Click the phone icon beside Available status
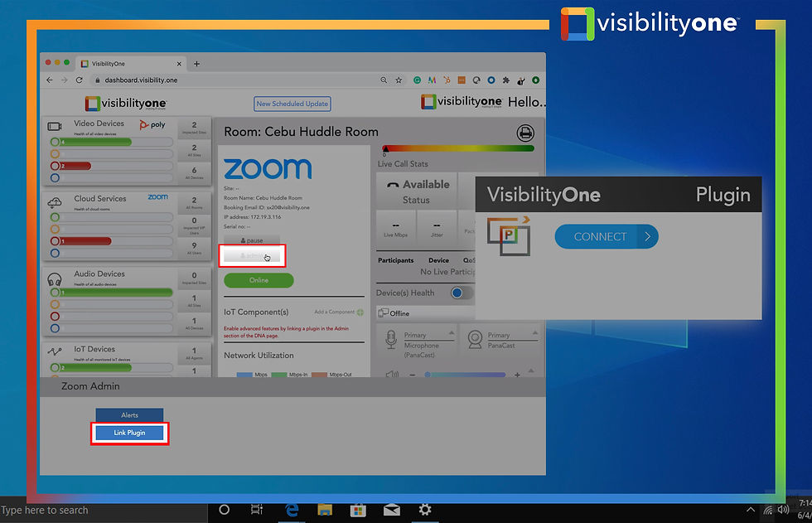 393,185
